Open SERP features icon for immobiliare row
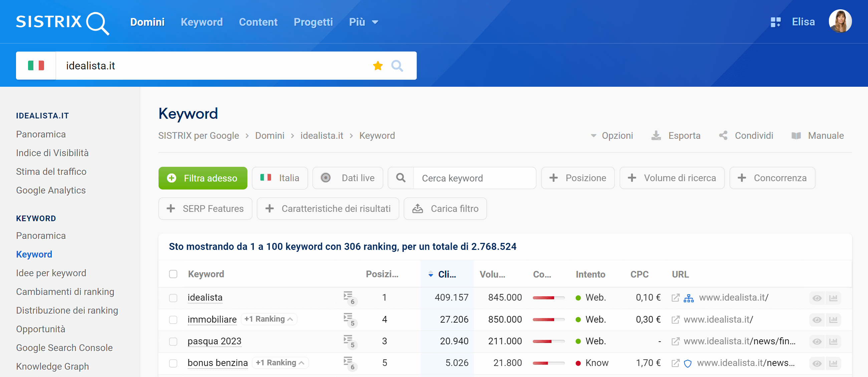Image resolution: width=868 pixels, height=377 pixels. (x=350, y=320)
